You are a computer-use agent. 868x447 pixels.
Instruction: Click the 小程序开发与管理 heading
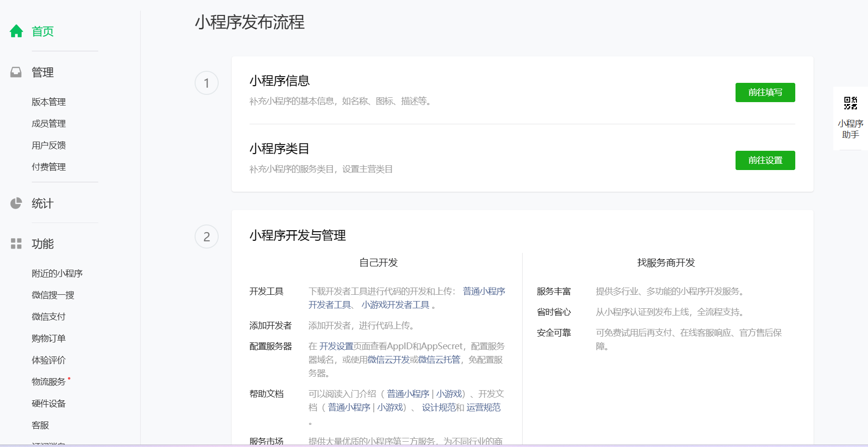298,236
